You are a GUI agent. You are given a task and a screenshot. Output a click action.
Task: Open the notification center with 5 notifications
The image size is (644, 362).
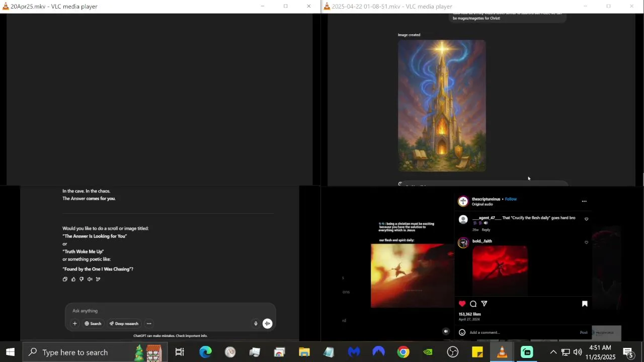pyautogui.click(x=628, y=352)
